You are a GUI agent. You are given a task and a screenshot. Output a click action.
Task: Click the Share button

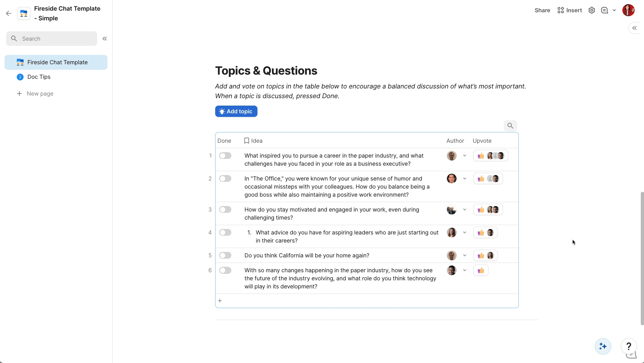pos(542,10)
